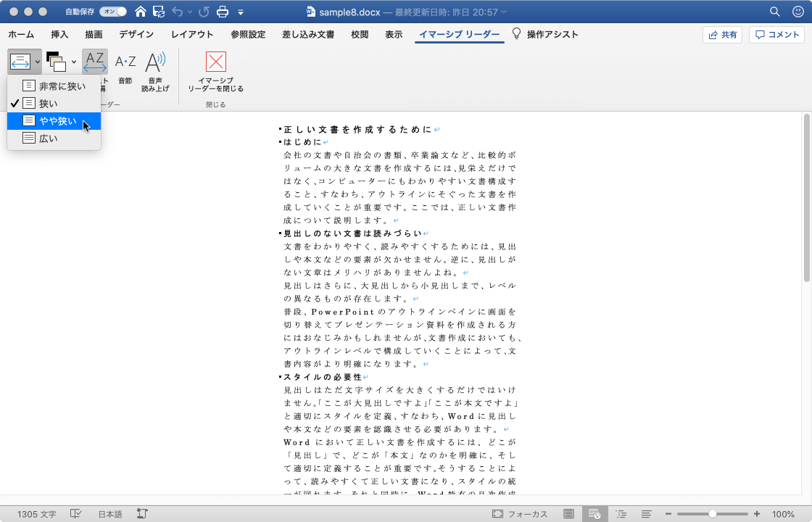Switch to the 描画 tab
Viewport: 812px width, 522px height.
pyautogui.click(x=94, y=34)
